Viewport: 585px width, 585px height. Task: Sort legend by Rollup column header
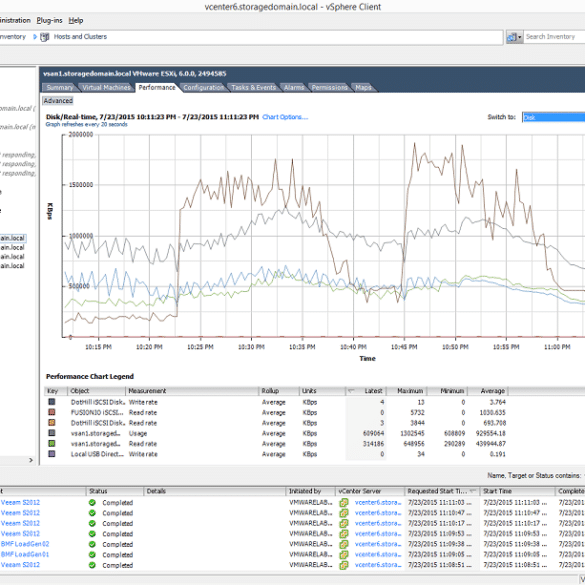click(278, 391)
